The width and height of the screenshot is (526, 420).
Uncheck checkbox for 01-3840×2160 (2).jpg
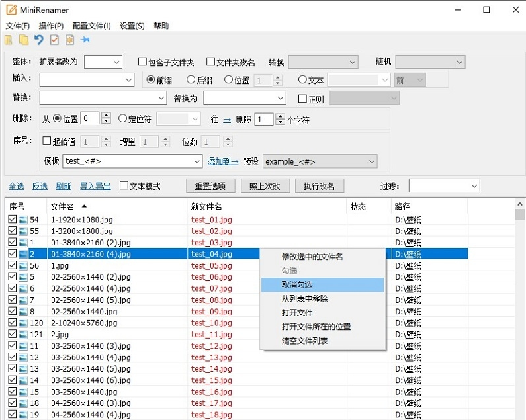click(13, 242)
